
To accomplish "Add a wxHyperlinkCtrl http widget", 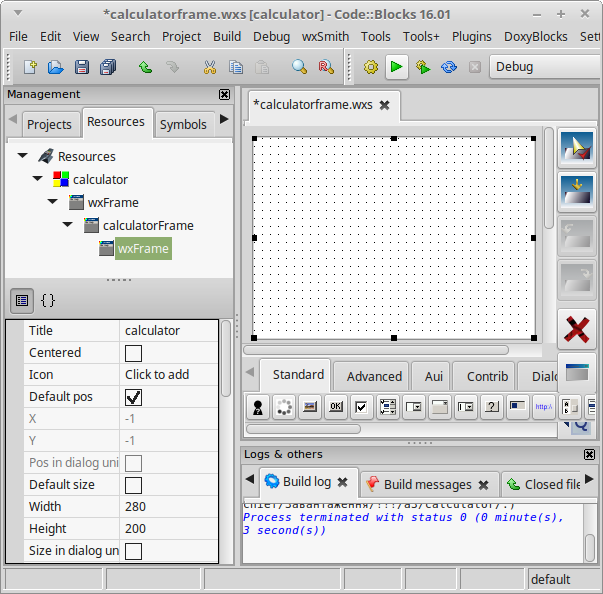I will click(544, 407).
